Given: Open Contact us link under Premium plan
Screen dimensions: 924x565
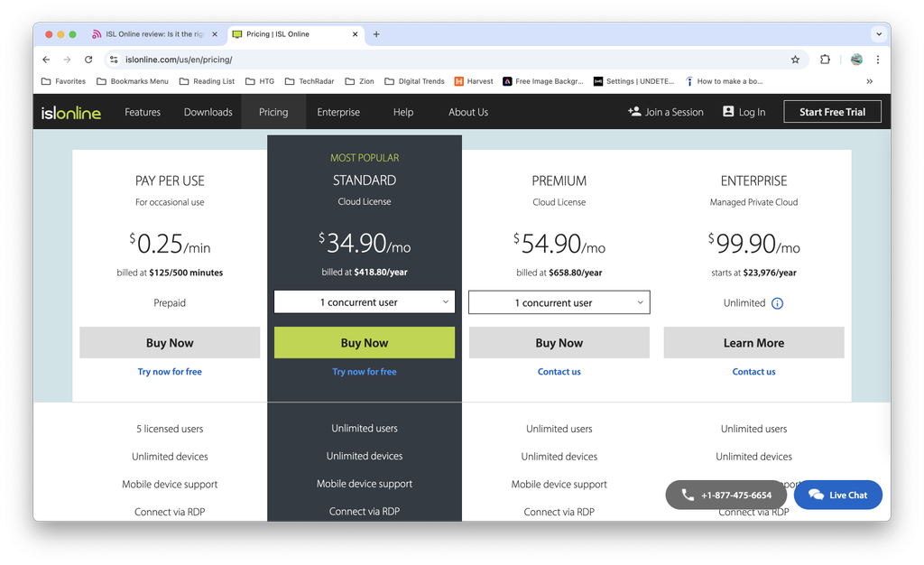Looking at the screenshot, I should [559, 371].
